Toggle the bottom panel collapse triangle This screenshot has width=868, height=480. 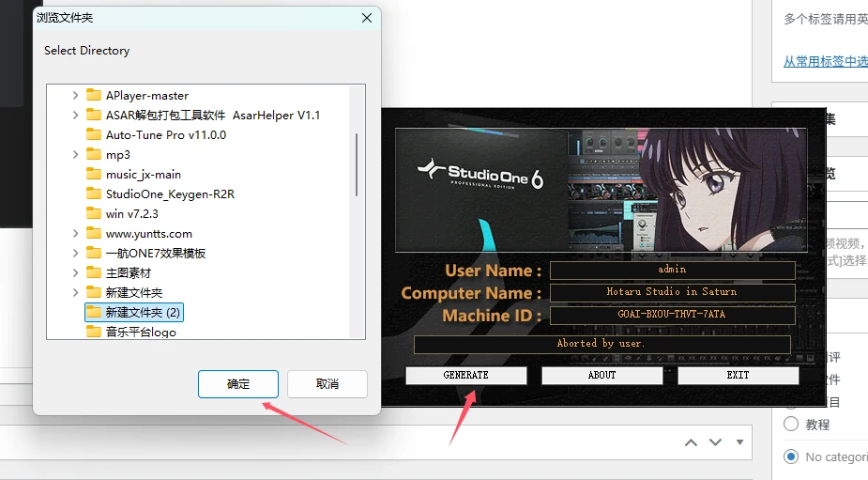pos(740,442)
